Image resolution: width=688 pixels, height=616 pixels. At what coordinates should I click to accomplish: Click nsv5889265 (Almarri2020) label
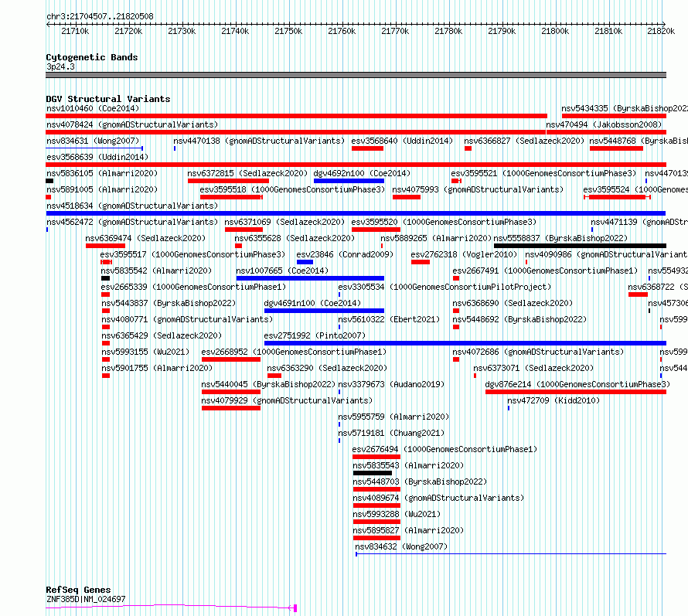click(436, 238)
